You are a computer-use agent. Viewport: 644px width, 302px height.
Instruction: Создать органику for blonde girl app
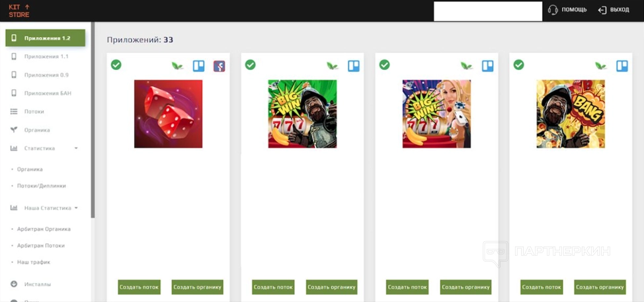pos(465,287)
